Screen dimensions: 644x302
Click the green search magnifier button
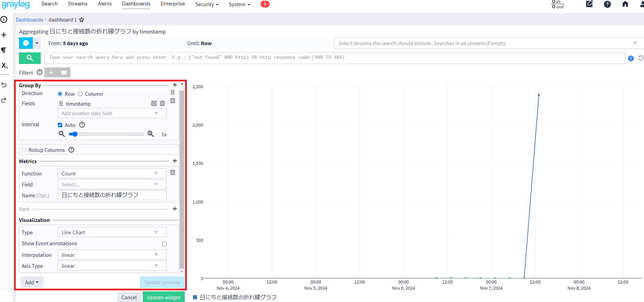point(30,58)
